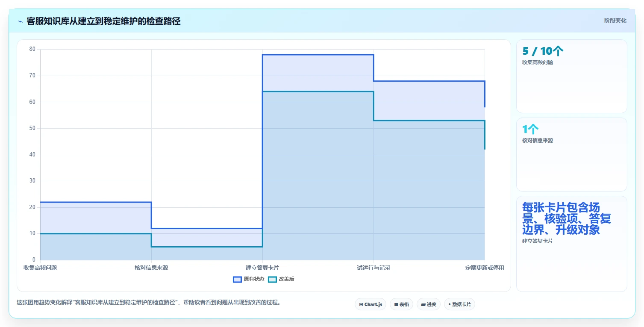644x327 pixels.
Task: Click the Chart.js tag icon
Action: coord(361,305)
